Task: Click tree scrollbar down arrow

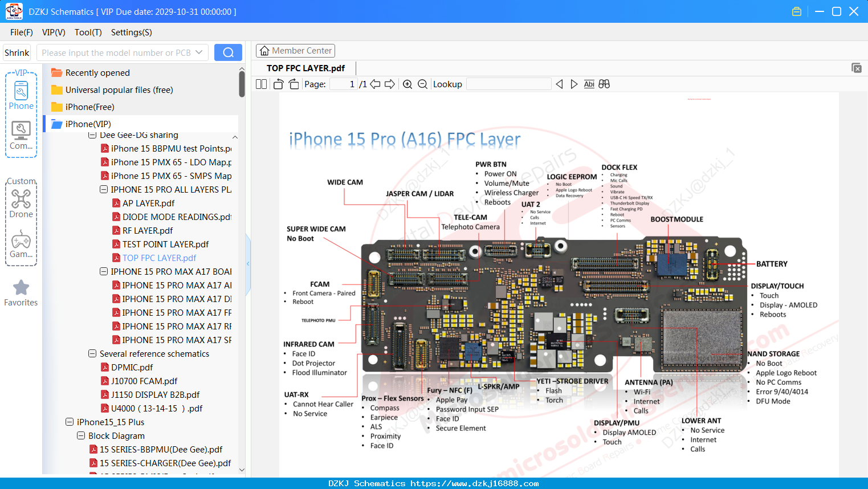Action: (x=242, y=470)
